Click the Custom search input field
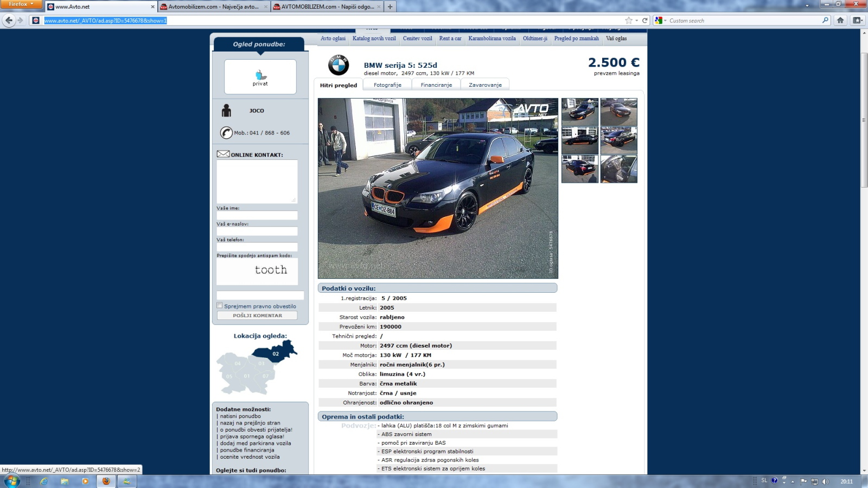Viewport: 868px width, 488px height. (743, 21)
